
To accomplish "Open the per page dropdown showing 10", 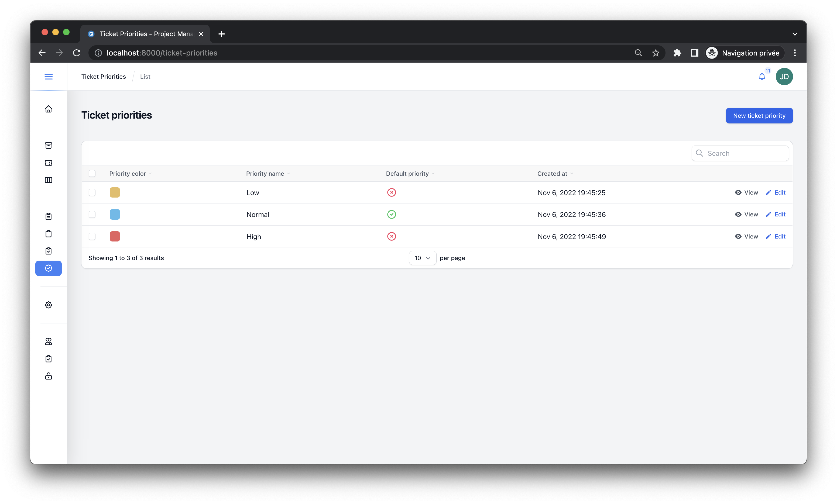I will [422, 258].
